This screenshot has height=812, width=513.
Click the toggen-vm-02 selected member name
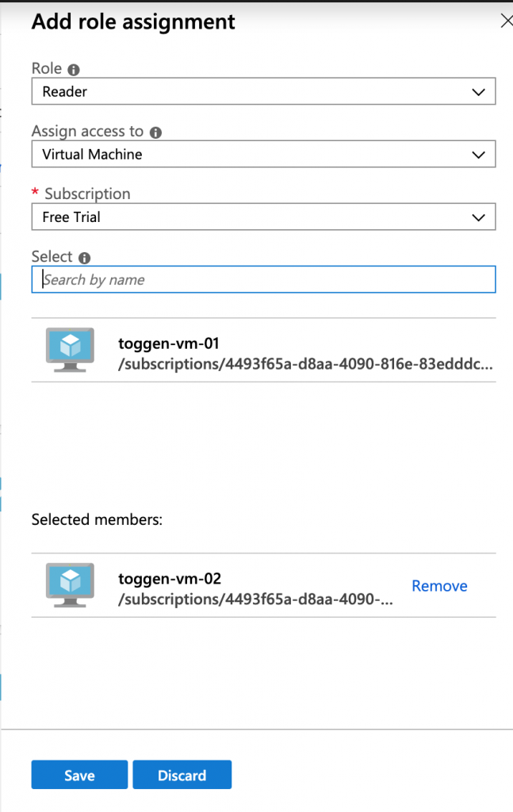coord(170,578)
